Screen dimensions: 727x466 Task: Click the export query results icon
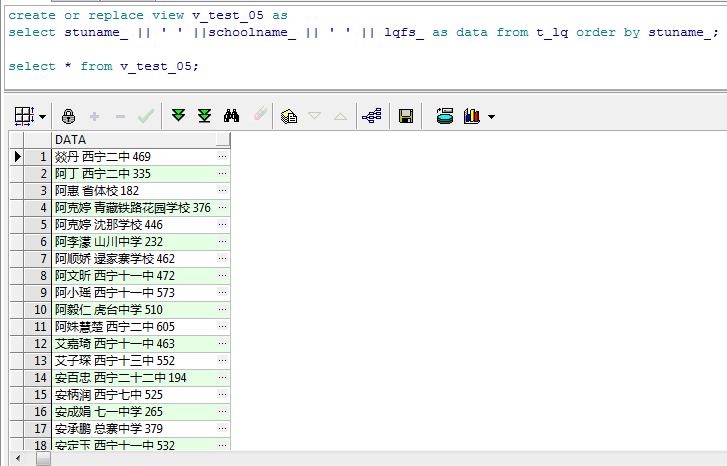(445, 116)
